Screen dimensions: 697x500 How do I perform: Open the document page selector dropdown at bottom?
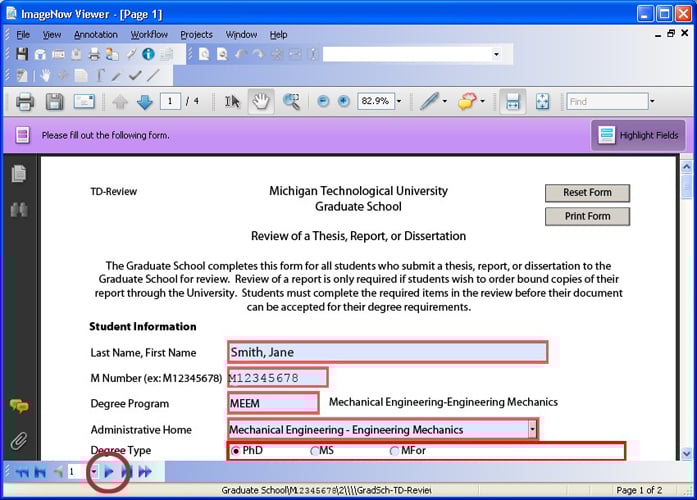[94, 472]
